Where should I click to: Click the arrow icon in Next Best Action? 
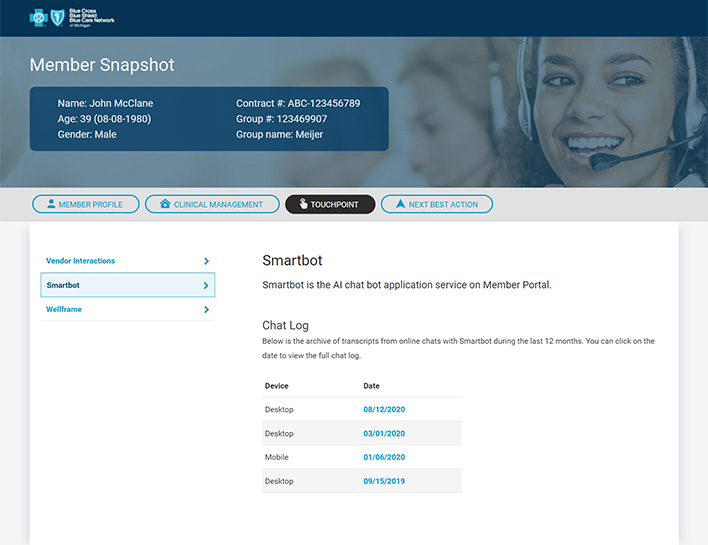click(x=401, y=204)
